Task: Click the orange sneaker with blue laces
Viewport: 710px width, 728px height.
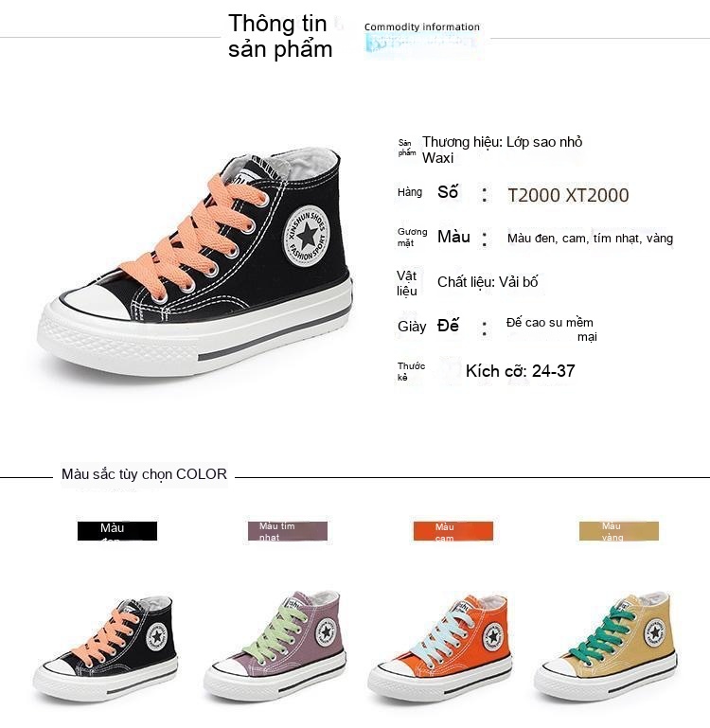Action: (x=439, y=648)
